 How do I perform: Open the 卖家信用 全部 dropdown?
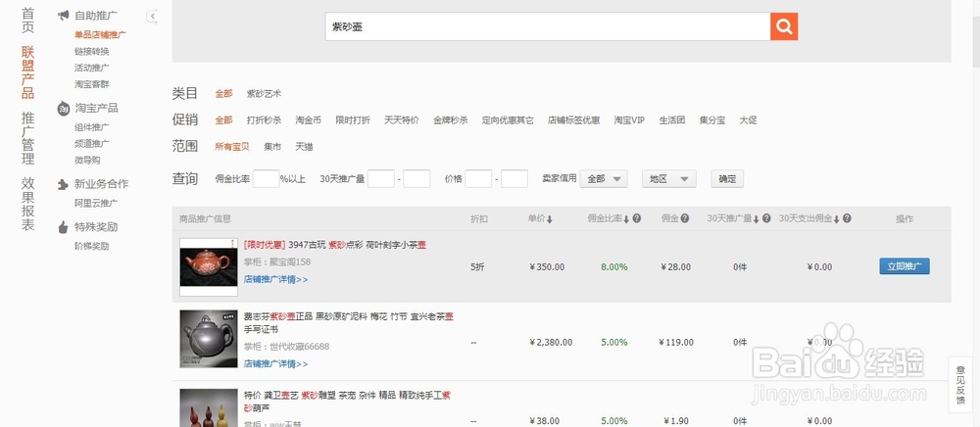604,179
